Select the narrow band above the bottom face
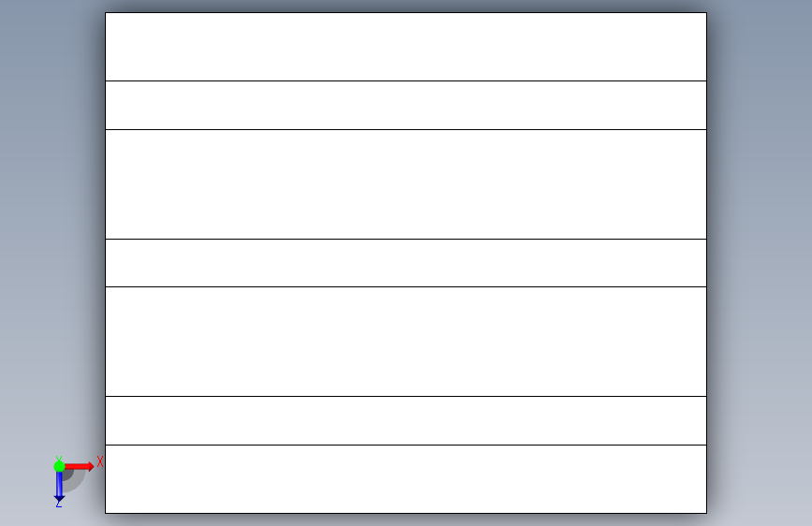Viewport: 812px width, 526px height. pos(406,420)
